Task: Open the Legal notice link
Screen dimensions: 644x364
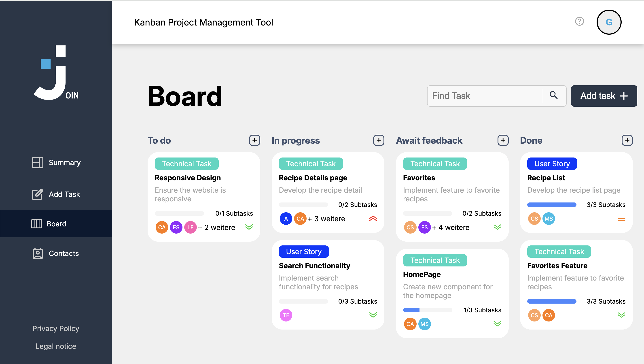Action: click(x=56, y=346)
